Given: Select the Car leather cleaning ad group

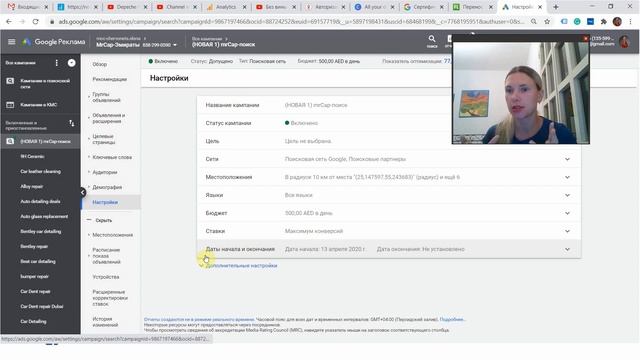Looking at the screenshot, I should click(40, 171).
